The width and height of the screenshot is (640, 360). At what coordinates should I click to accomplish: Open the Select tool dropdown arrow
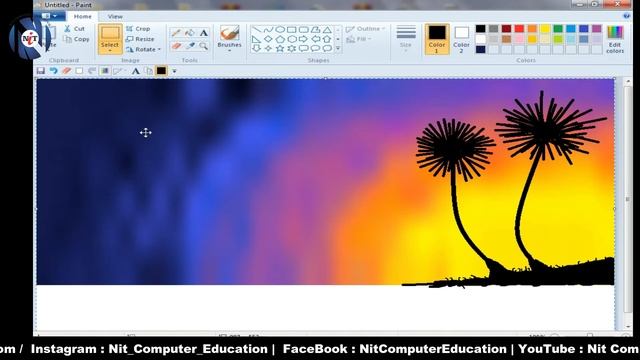pyautogui.click(x=110, y=50)
